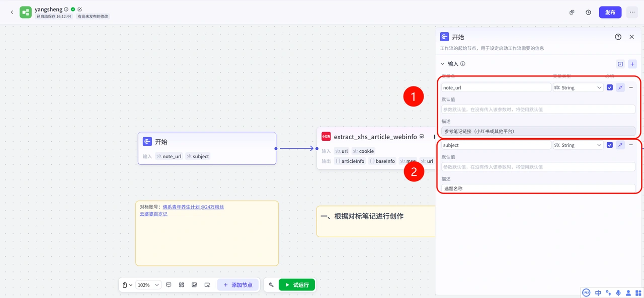Open version history clock icon in header

point(588,12)
